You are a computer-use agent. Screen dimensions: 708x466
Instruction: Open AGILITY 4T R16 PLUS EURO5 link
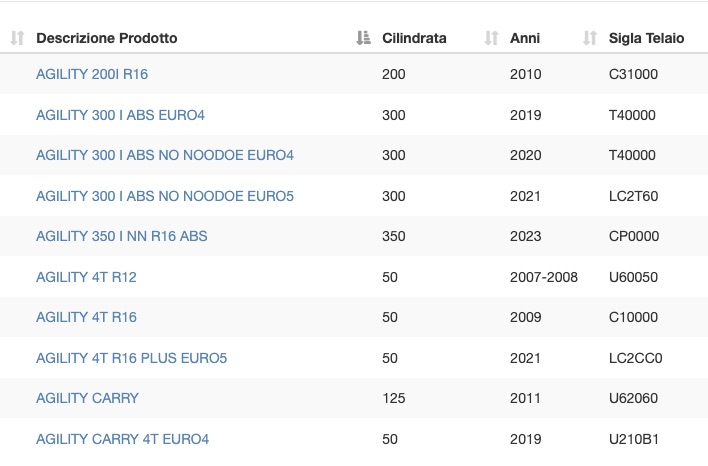(131, 358)
